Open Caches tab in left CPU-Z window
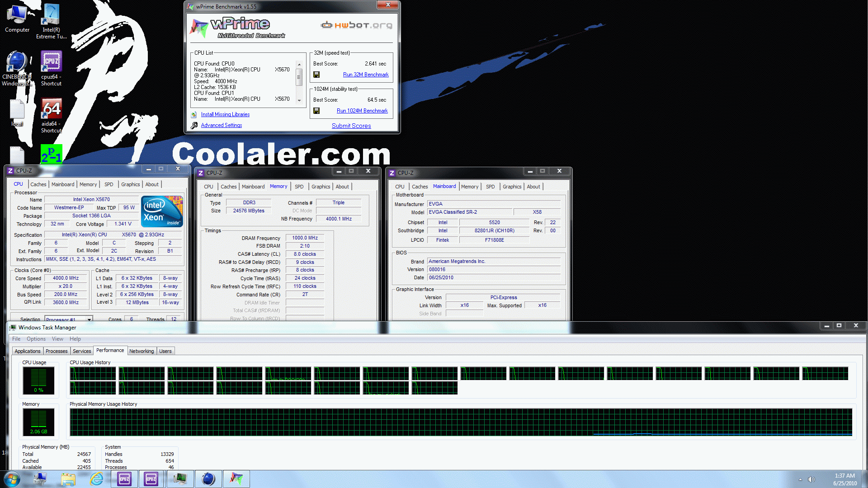The height and width of the screenshot is (488, 868). pyautogui.click(x=38, y=184)
